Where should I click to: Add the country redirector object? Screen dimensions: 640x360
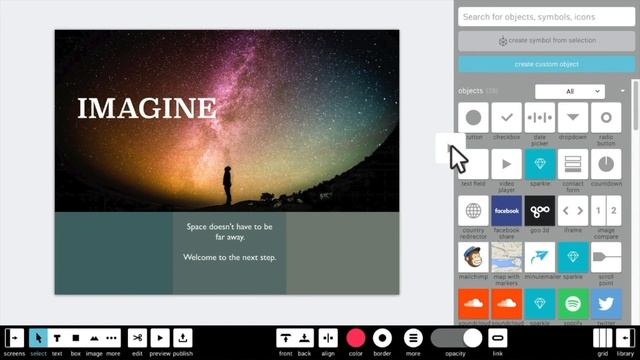click(x=473, y=211)
